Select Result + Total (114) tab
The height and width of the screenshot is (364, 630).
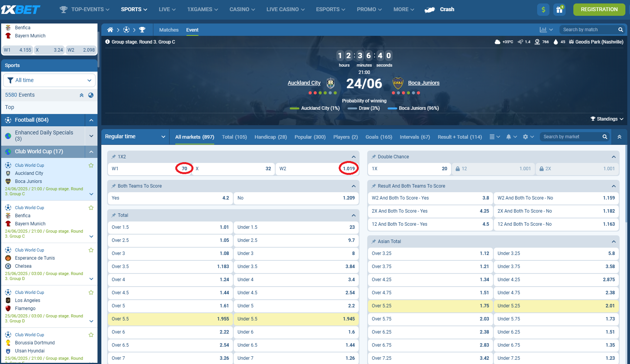(460, 137)
